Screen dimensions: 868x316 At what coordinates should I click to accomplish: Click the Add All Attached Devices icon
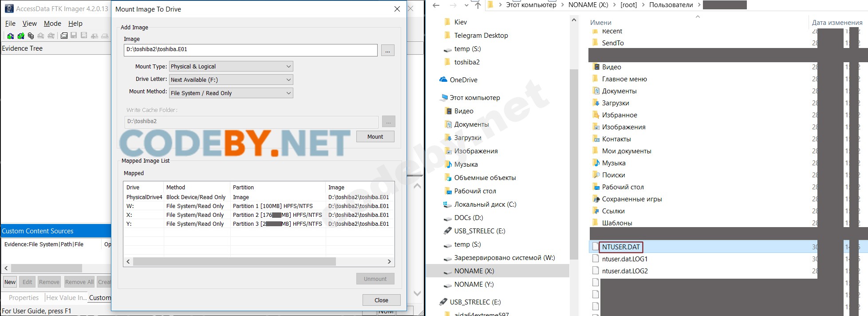click(20, 36)
